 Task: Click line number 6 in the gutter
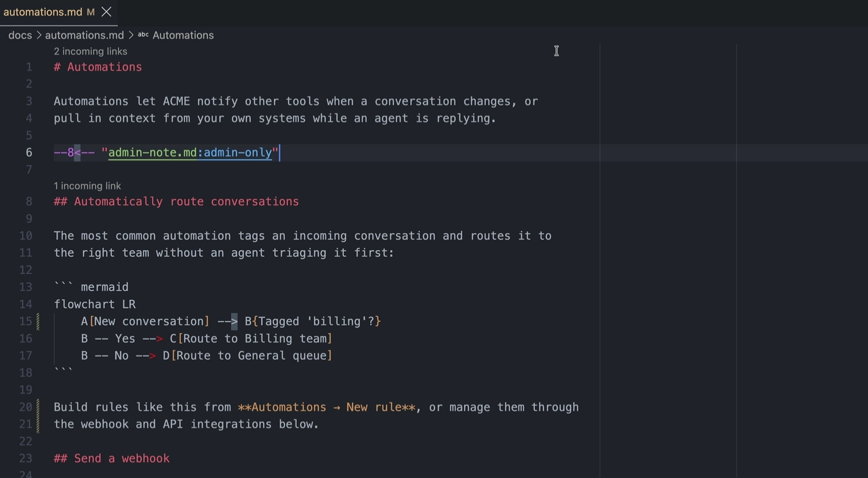tap(29, 152)
